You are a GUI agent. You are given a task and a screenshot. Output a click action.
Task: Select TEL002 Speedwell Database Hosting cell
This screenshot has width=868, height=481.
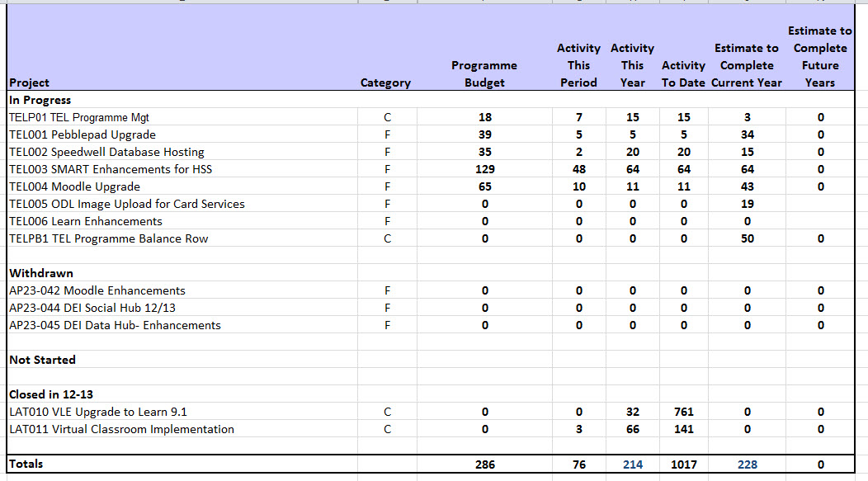coord(106,152)
